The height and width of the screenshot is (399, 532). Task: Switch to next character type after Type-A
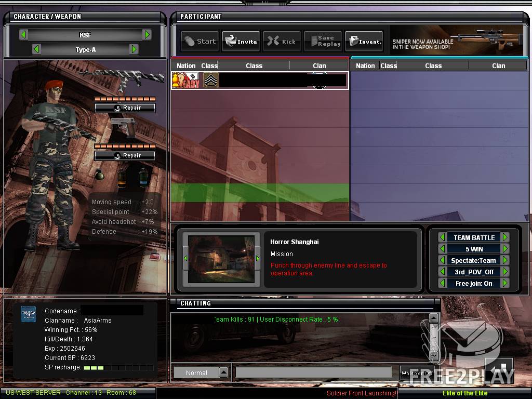(135, 49)
